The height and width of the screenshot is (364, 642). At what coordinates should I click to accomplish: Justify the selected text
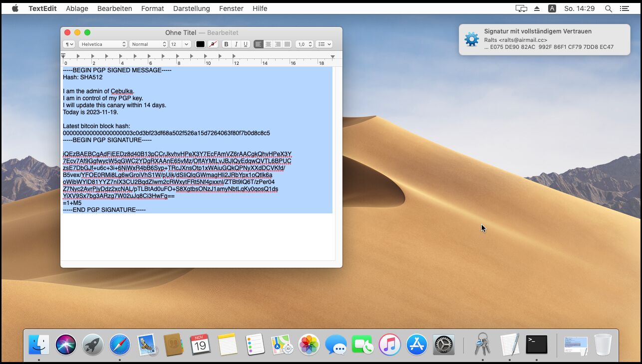(287, 44)
